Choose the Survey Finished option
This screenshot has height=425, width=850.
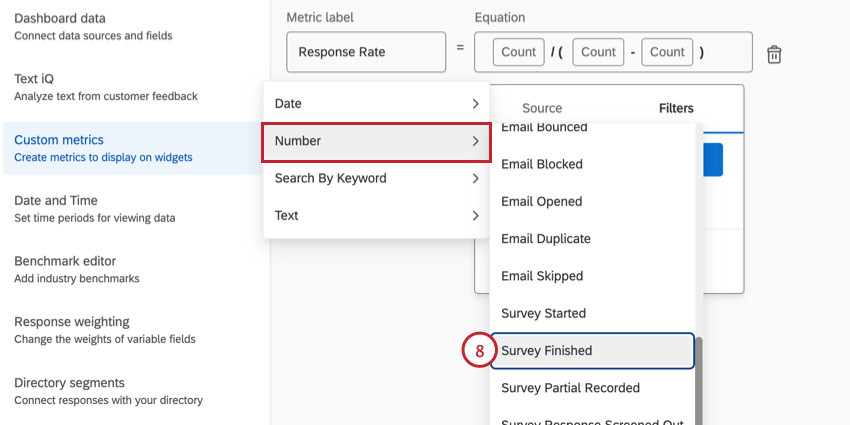546,351
